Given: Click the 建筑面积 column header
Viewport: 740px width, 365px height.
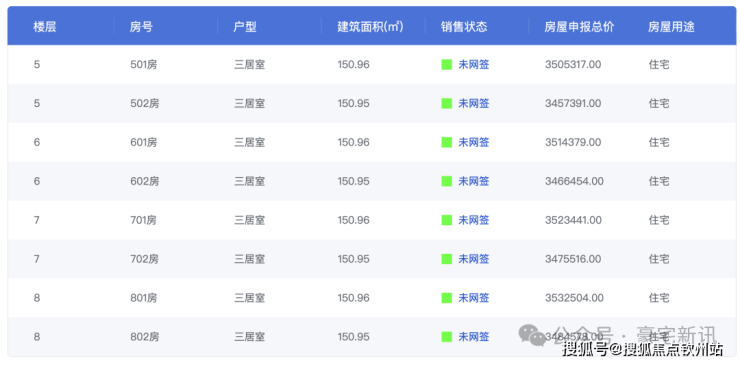Looking at the screenshot, I should pos(370,27).
